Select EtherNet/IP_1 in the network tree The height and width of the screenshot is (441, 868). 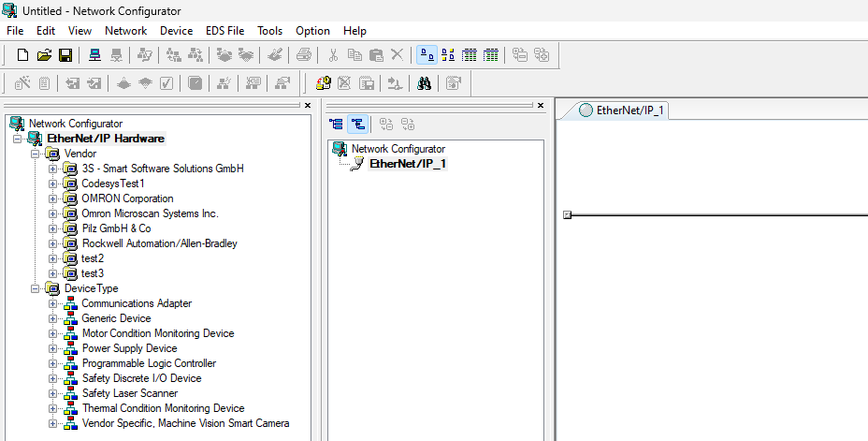[x=408, y=164]
